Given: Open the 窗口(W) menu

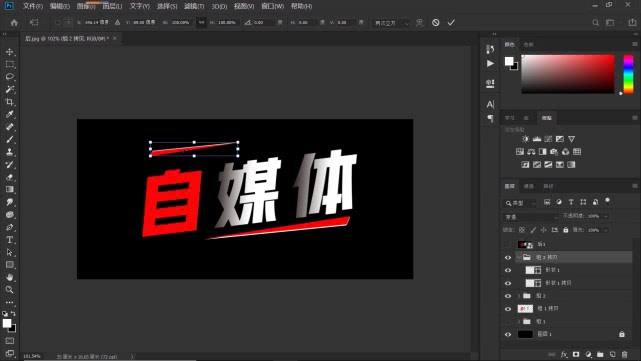Looking at the screenshot, I should (272, 6).
